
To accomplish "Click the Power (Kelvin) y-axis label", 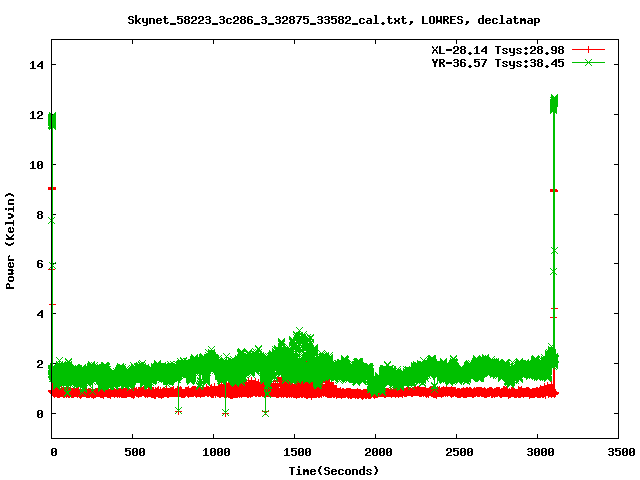I will click(x=10, y=241).
